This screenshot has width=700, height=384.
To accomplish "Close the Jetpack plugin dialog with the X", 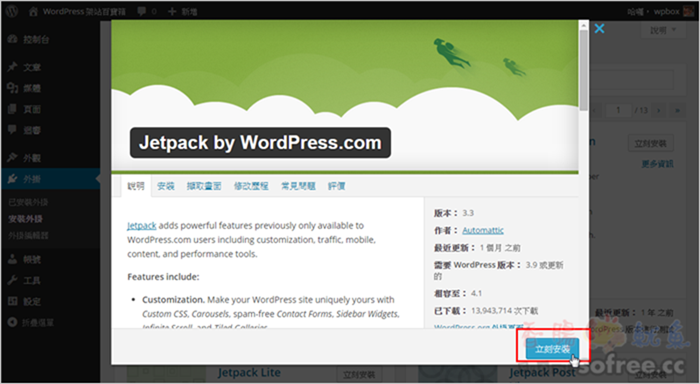I will (600, 29).
